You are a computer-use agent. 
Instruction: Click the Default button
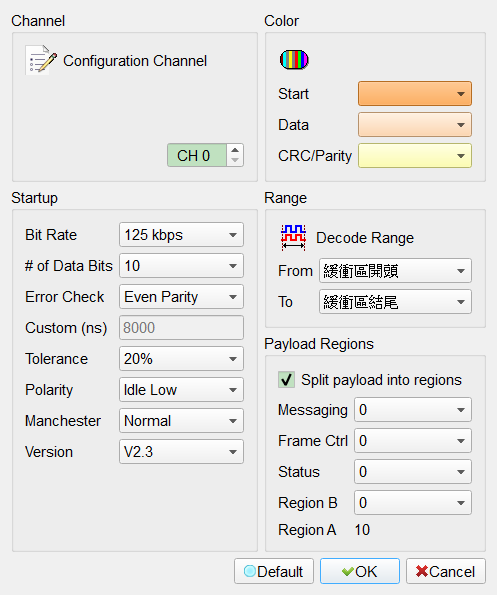(274, 571)
